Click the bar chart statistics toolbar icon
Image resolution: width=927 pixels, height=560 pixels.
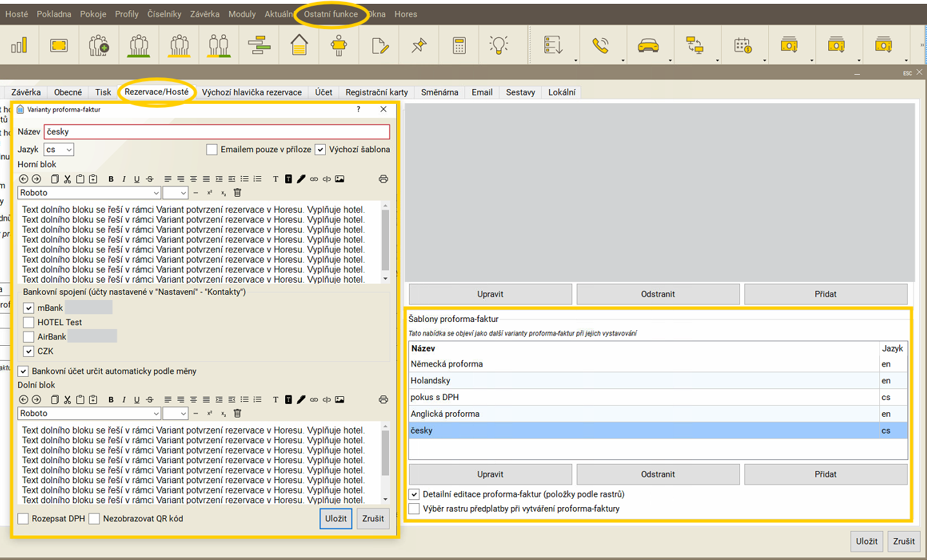coord(19,45)
